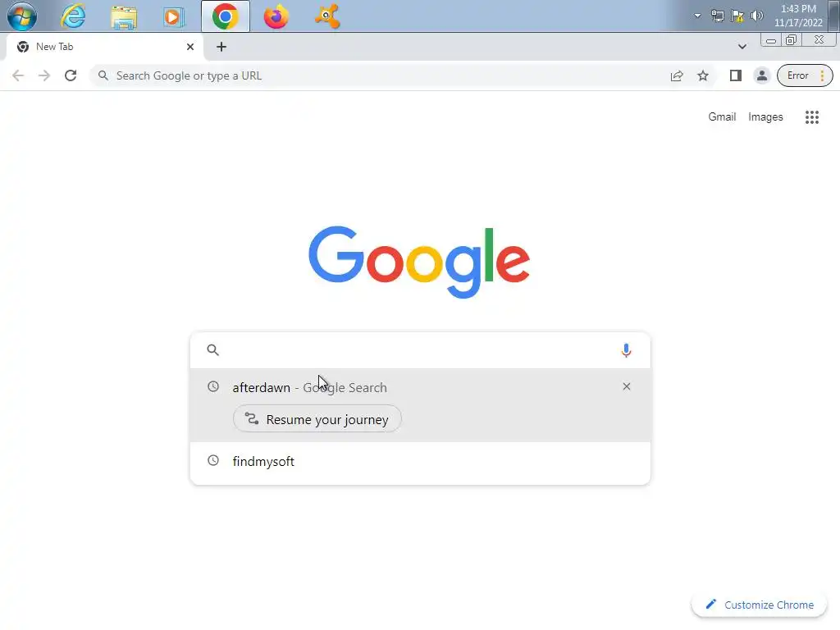Screen dimensions: 840x630
Task: Open the Google apps grid
Action: pyautogui.click(x=811, y=116)
